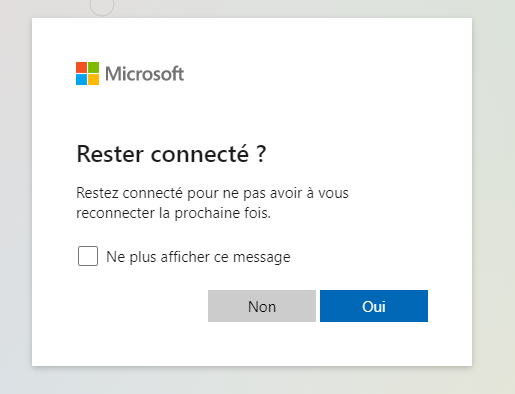Choose Non to decline staying signed in
This screenshot has height=394, width=515.
pos(262,306)
